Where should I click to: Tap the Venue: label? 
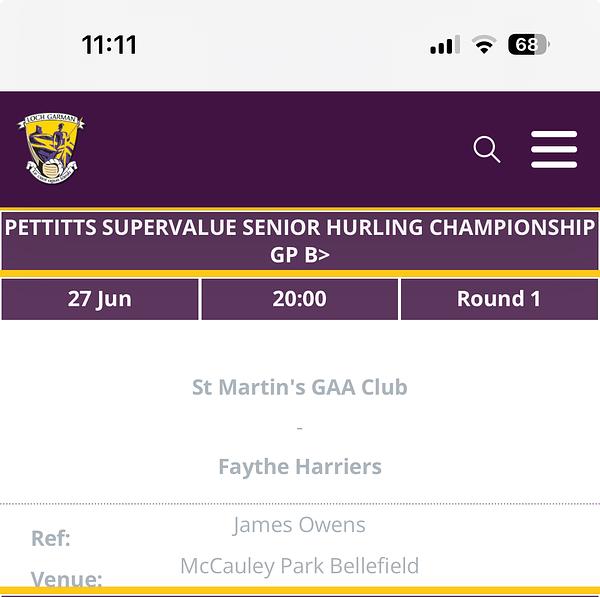tap(67, 579)
